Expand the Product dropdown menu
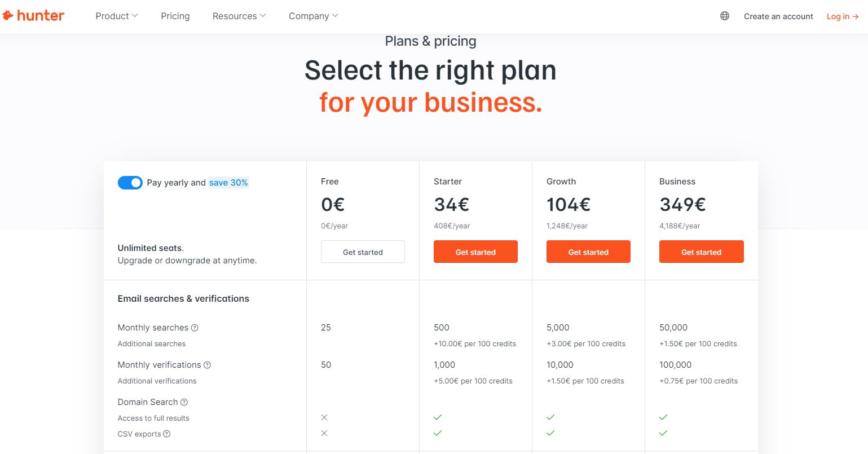This screenshot has width=868, height=454. (x=117, y=16)
